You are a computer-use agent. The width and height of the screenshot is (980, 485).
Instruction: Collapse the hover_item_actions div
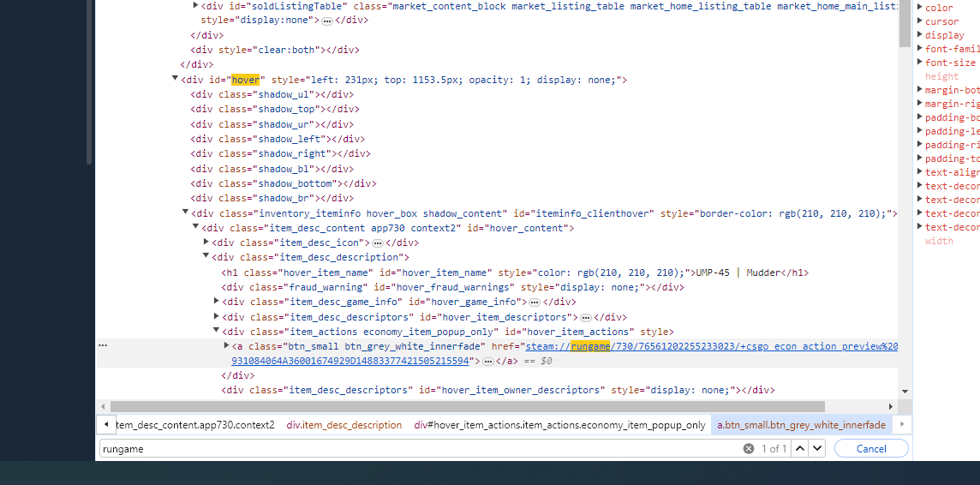click(216, 330)
